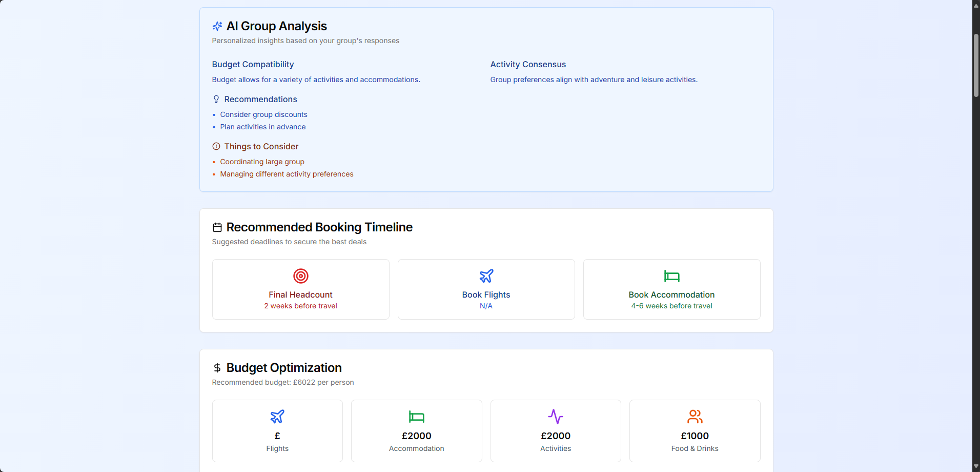This screenshot has width=980, height=472.
Task: Click the £2000 amount above Accommodation
Action: click(x=417, y=436)
